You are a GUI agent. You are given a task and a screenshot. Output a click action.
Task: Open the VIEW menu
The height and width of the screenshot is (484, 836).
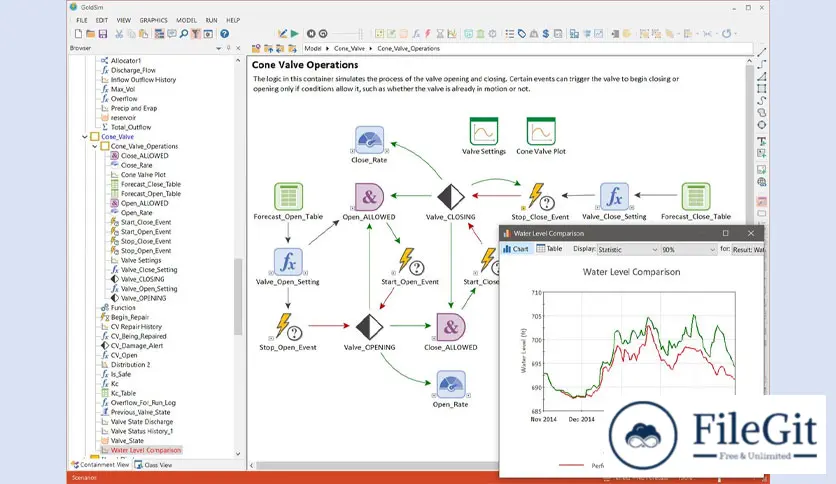[x=124, y=20]
